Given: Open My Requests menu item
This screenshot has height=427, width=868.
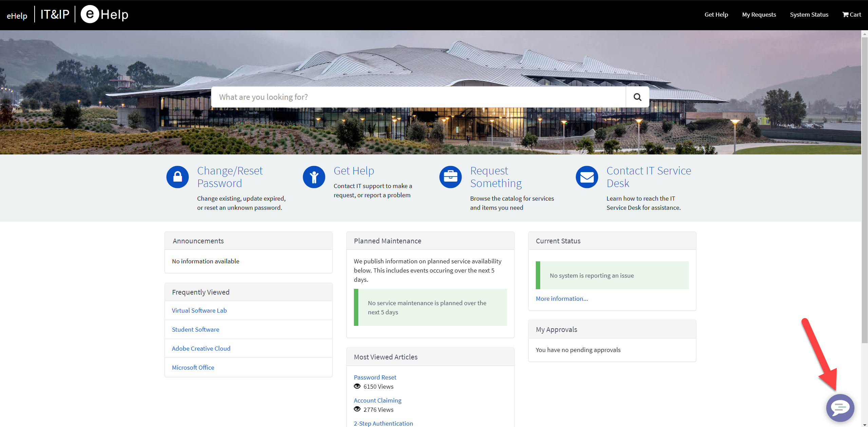Looking at the screenshot, I should (759, 15).
